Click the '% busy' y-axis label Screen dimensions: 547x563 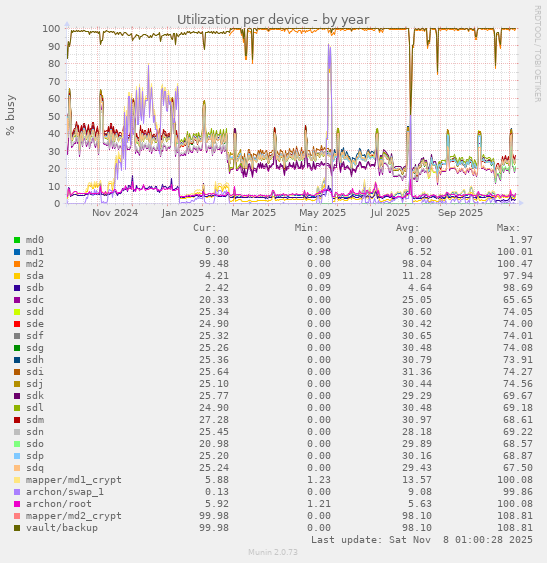click(10, 115)
